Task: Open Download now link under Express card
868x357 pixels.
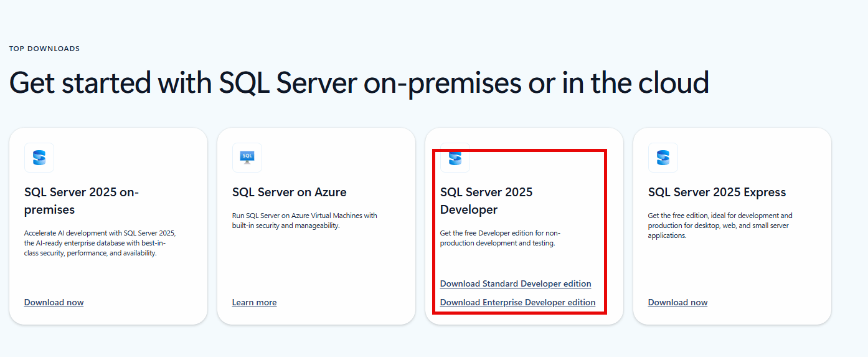Action: pos(677,302)
